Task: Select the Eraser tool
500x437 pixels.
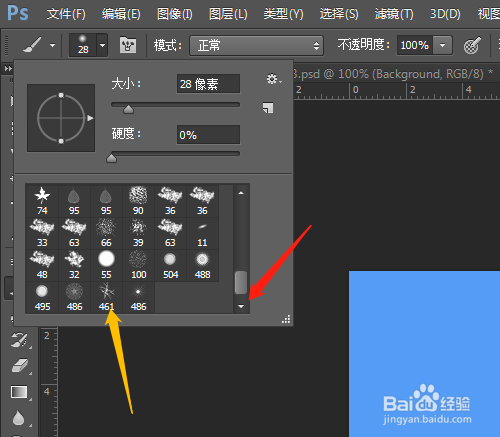Action: point(19,366)
